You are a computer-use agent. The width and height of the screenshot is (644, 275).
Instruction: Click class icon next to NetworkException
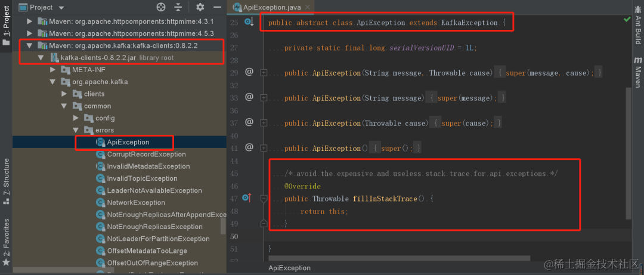100,202
